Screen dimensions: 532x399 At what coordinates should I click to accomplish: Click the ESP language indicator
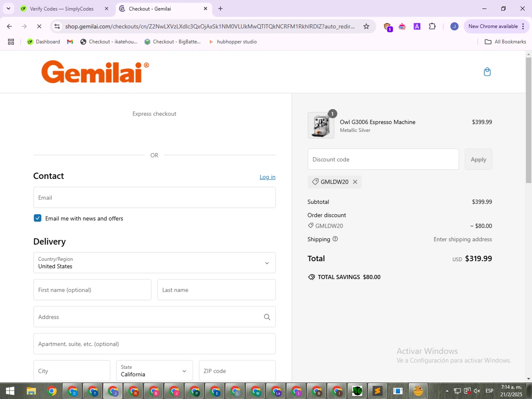pos(489,391)
